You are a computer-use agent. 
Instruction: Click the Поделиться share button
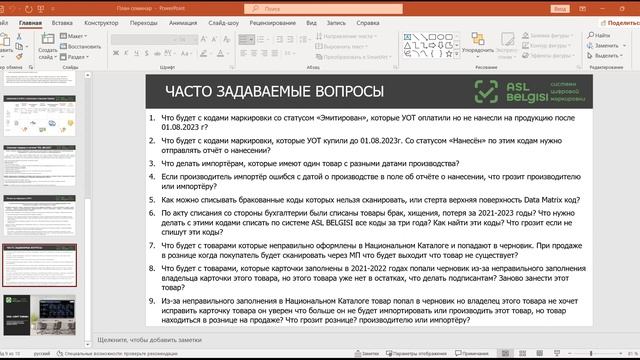tap(620, 23)
